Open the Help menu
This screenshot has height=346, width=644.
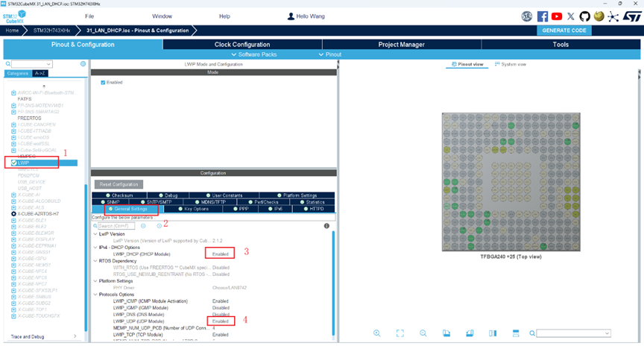pyautogui.click(x=224, y=16)
